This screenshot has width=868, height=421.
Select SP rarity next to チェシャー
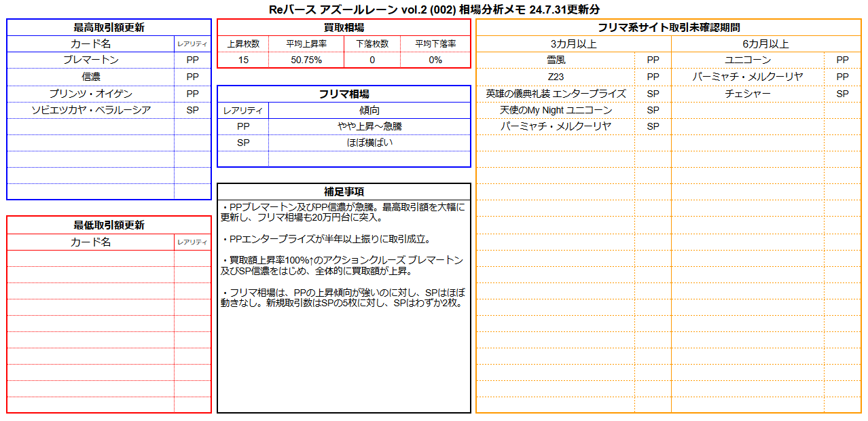(842, 93)
